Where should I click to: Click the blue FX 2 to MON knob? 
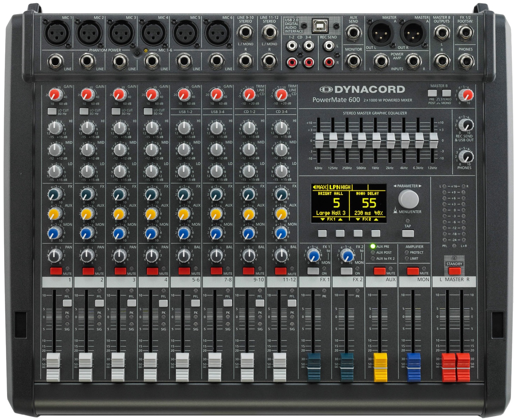(347, 255)
